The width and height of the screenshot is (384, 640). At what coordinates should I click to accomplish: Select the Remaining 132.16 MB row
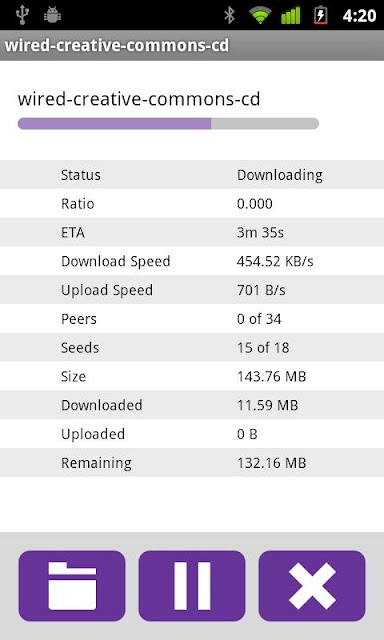[192, 462]
